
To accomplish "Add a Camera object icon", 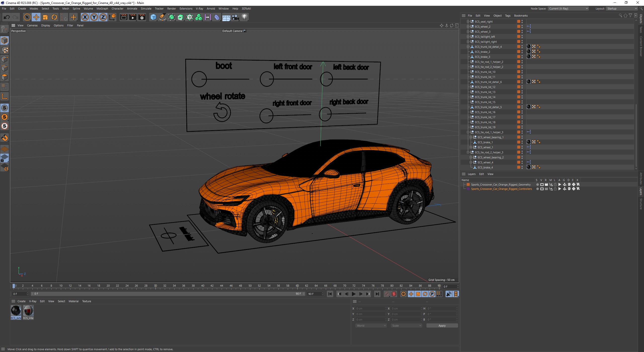I will pyautogui.click(x=235, y=17).
